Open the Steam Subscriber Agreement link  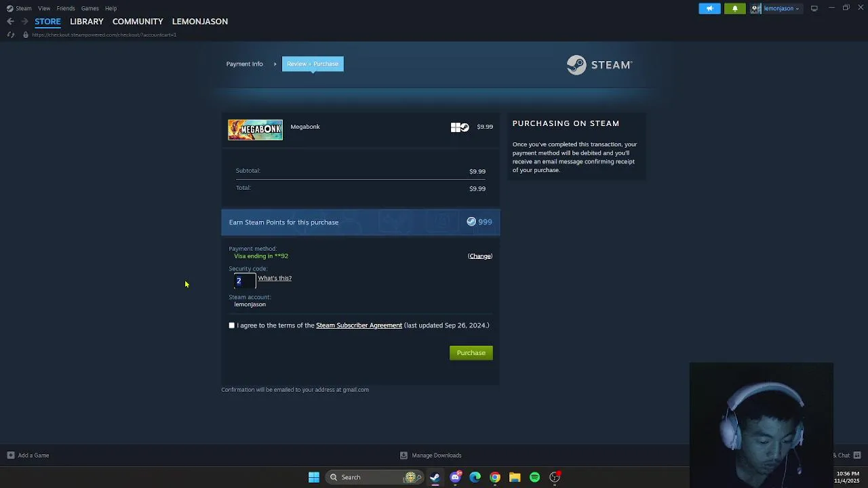pyautogui.click(x=359, y=325)
